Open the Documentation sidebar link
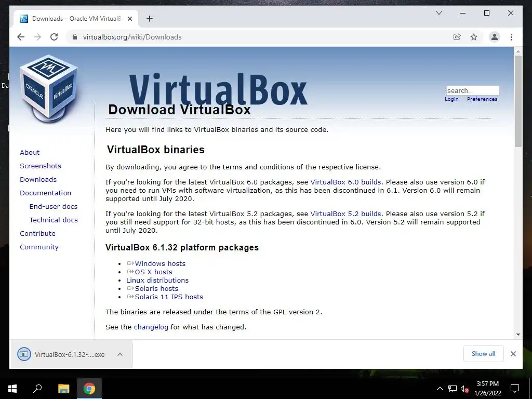Screen dimensions: 532x399 tap(46, 193)
